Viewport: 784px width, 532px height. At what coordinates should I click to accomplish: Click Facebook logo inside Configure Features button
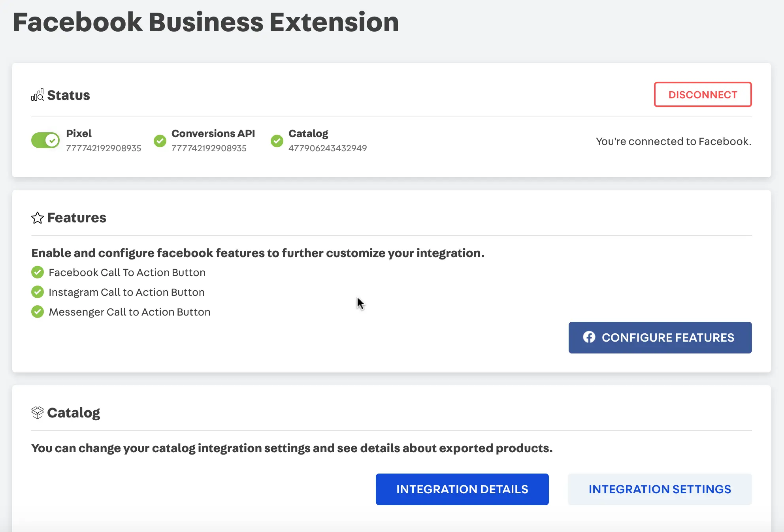pyautogui.click(x=589, y=337)
